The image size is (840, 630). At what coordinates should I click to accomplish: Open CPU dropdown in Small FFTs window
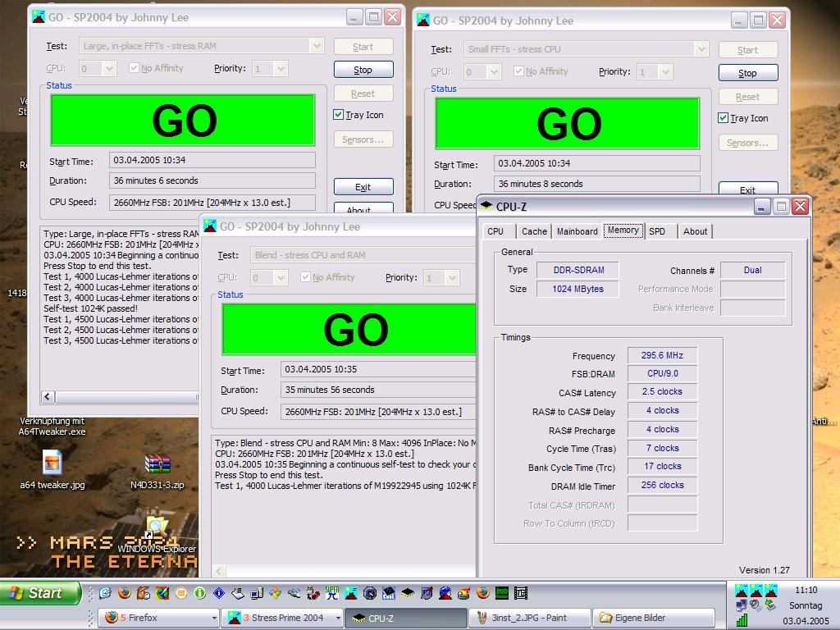[494, 71]
